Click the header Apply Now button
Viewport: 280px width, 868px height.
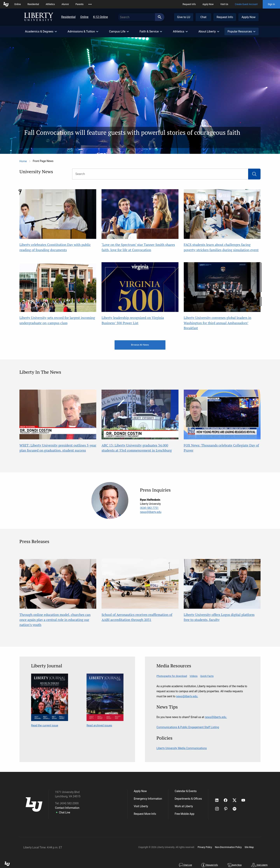click(x=249, y=17)
